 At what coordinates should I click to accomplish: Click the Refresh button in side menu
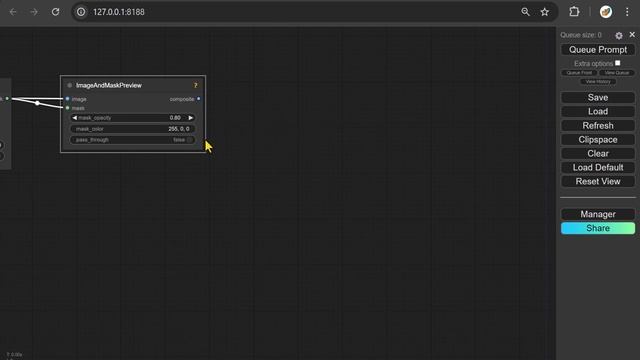598,126
